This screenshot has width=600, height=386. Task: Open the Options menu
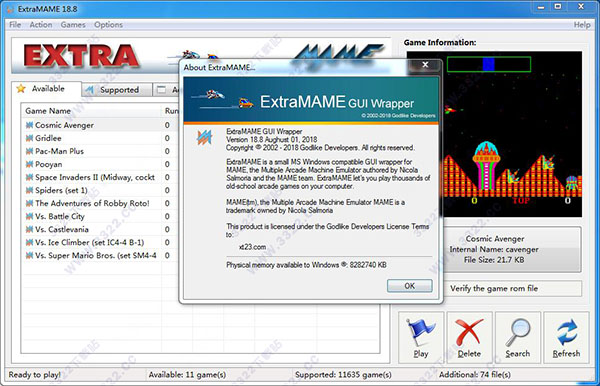click(x=108, y=25)
